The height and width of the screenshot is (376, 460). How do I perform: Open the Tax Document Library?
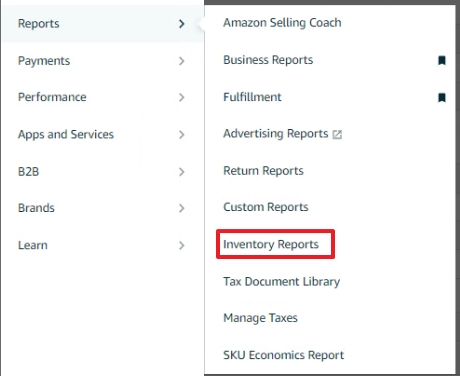tap(281, 281)
